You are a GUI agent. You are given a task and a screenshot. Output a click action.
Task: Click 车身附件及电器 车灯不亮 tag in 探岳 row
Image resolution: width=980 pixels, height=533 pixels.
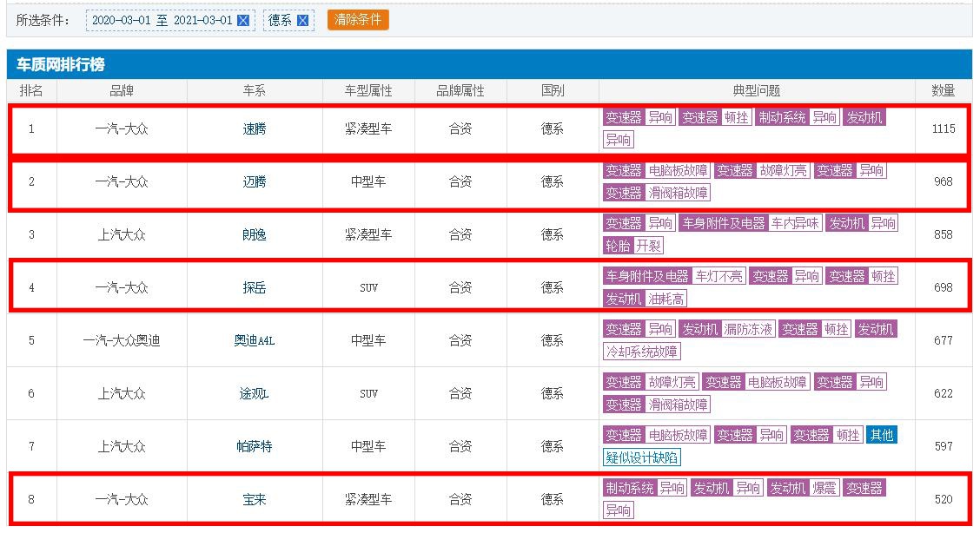pyautogui.click(x=674, y=277)
